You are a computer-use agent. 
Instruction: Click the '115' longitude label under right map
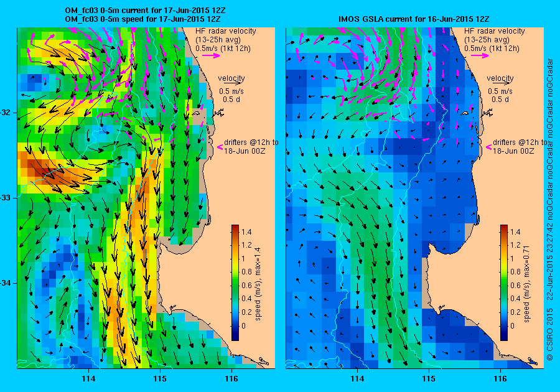(429, 379)
